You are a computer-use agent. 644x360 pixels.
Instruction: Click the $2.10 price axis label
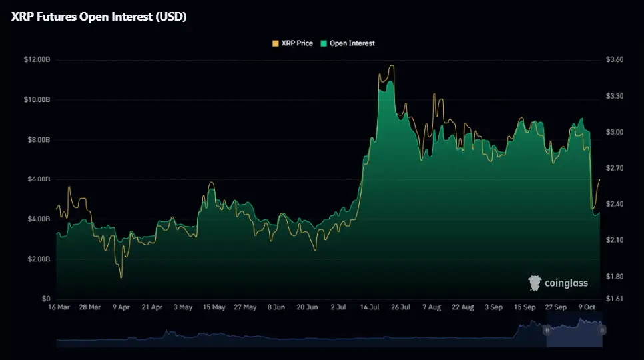(615, 240)
